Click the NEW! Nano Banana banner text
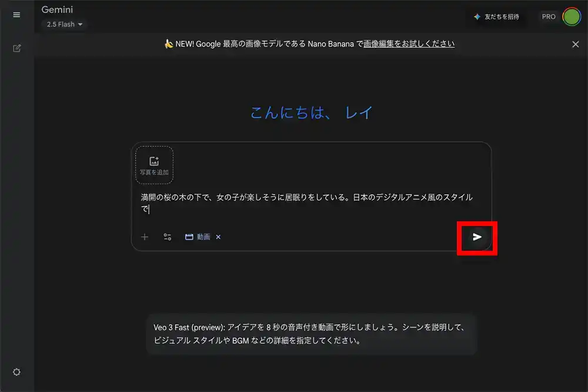This screenshot has height=392, width=588. pos(265,44)
